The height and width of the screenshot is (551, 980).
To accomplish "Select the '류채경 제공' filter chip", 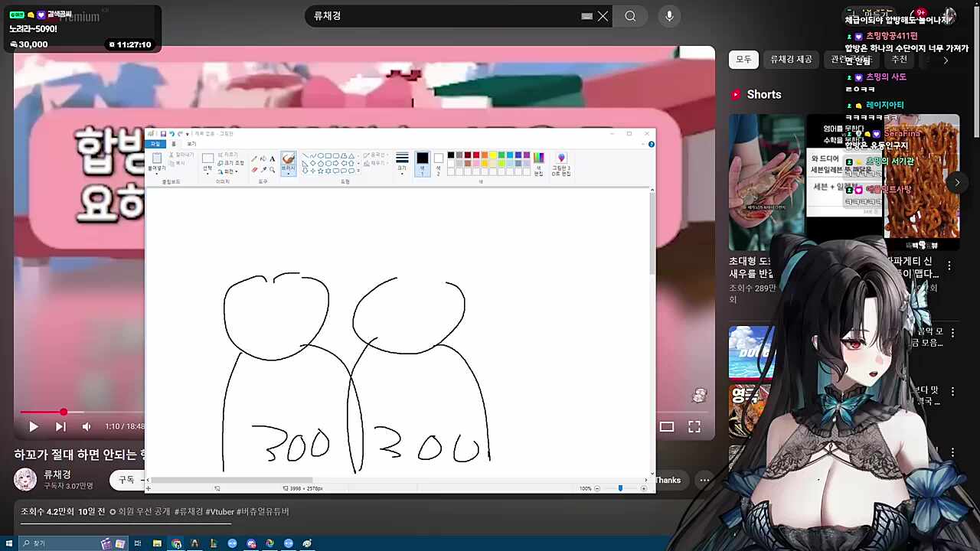I will pos(791,60).
